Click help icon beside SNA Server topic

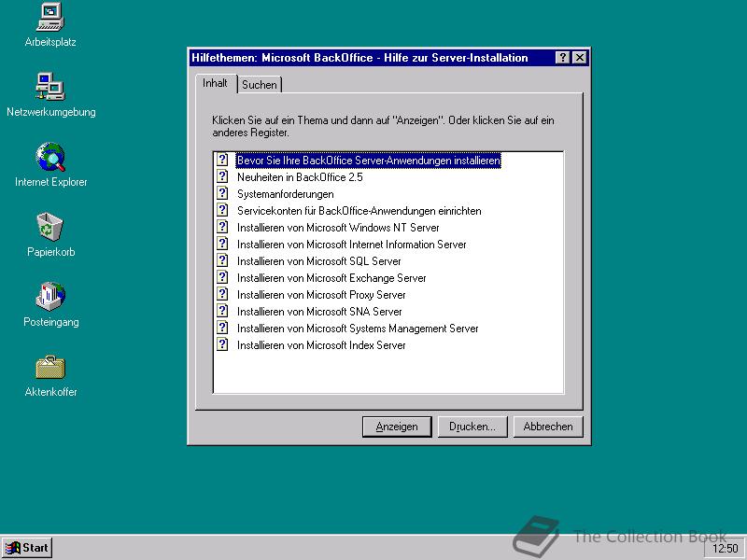[x=222, y=311]
